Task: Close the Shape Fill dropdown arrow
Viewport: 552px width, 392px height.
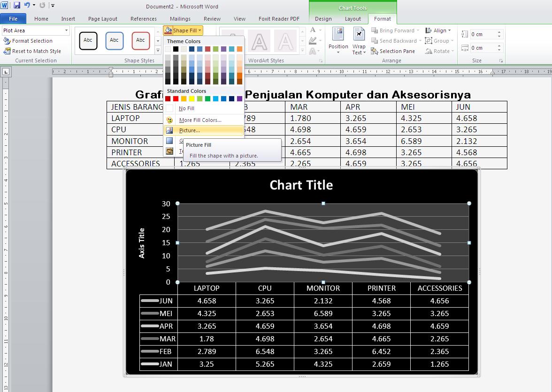Action: 199,30
